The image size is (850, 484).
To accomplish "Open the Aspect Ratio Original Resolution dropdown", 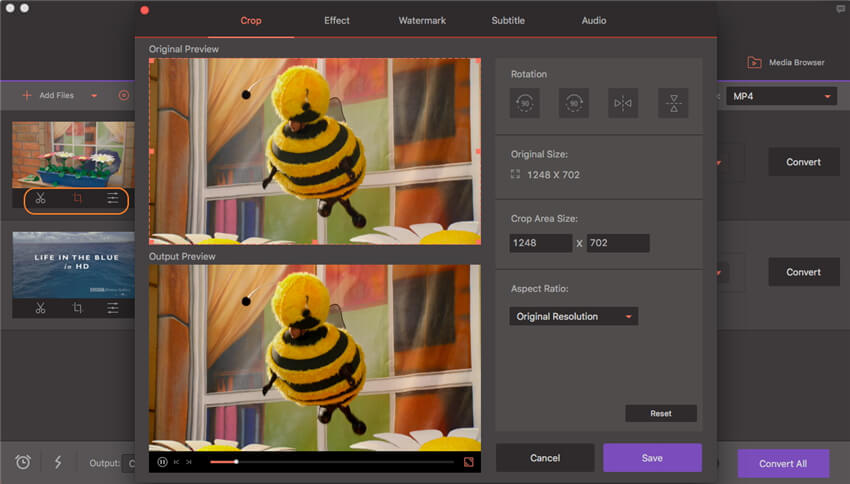I will pos(574,317).
